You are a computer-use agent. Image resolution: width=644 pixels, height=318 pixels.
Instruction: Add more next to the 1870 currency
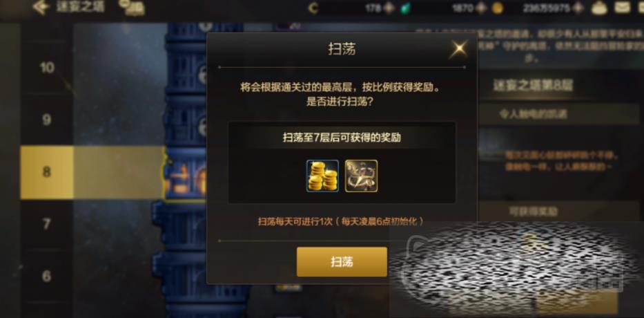point(481,8)
